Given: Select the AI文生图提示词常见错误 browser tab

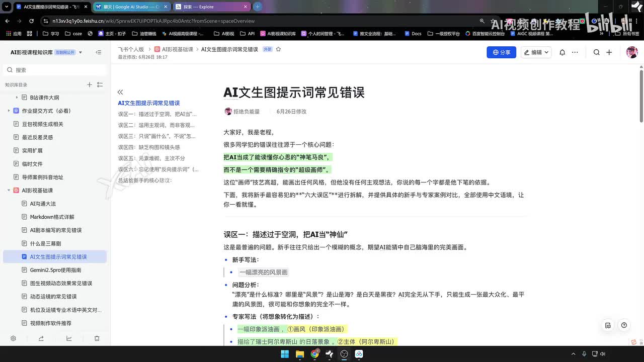Looking at the screenshot, I should pos(51,7).
